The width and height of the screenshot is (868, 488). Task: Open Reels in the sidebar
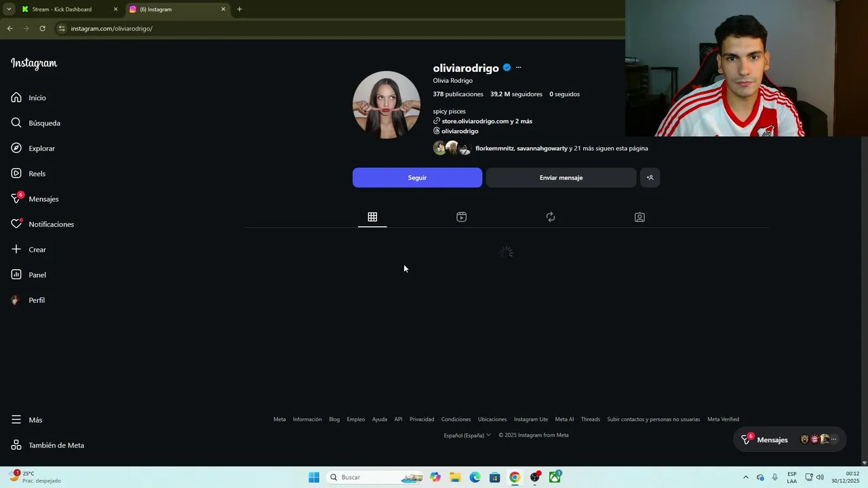click(x=28, y=174)
